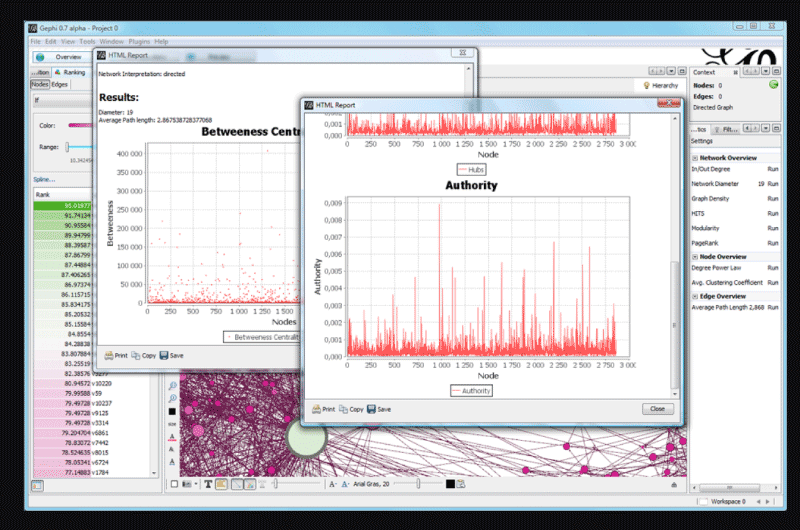Click the Range slider handle

click(x=67, y=147)
